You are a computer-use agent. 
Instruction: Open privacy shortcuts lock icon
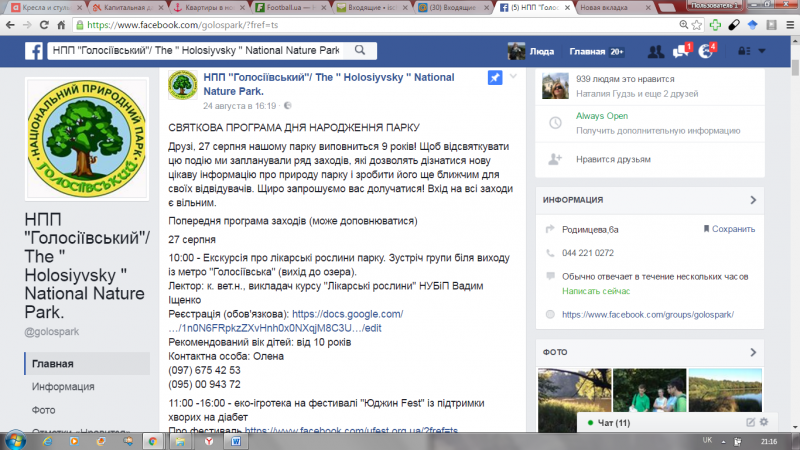tap(743, 51)
